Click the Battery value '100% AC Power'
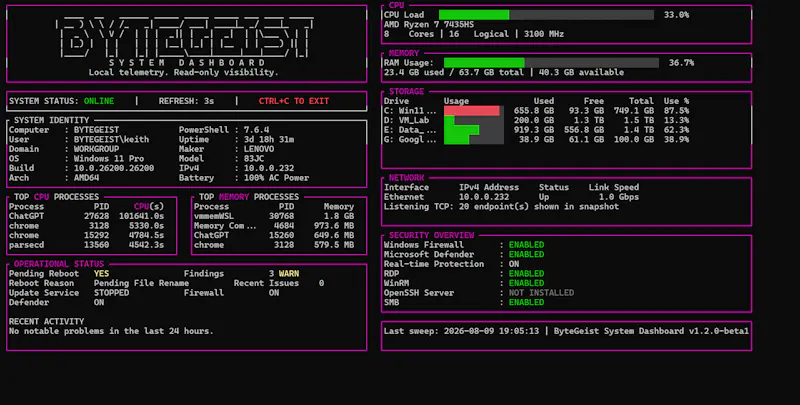Image resolution: width=800 pixels, height=405 pixels. coord(276,178)
